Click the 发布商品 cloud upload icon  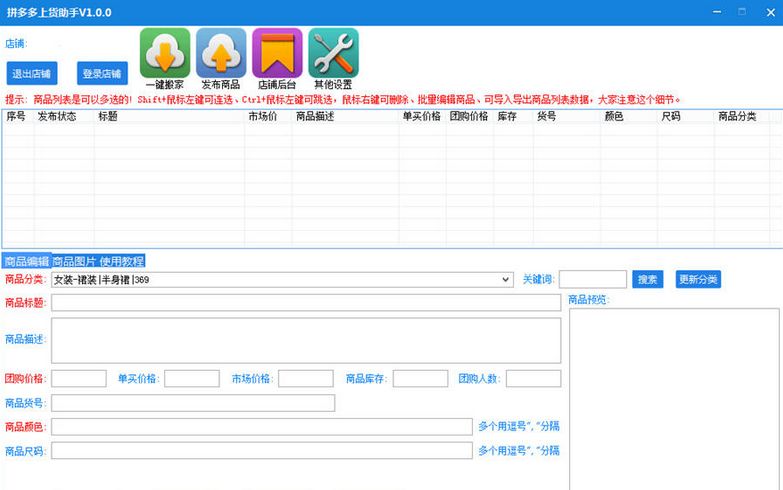(220, 53)
